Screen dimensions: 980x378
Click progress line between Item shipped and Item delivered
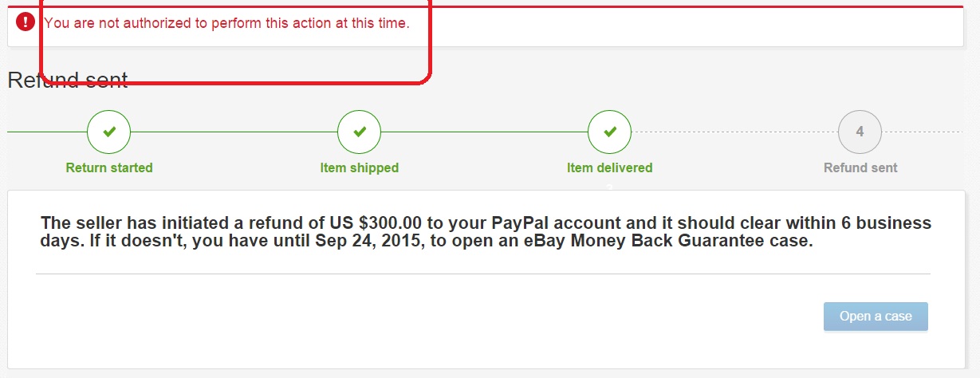pyautogui.click(x=485, y=132)
